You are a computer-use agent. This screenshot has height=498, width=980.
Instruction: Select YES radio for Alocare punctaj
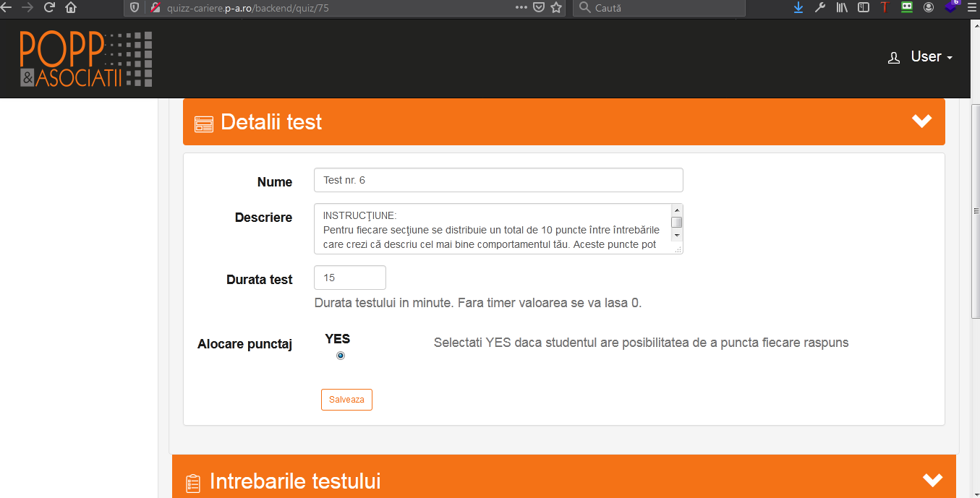click(341, 356)
